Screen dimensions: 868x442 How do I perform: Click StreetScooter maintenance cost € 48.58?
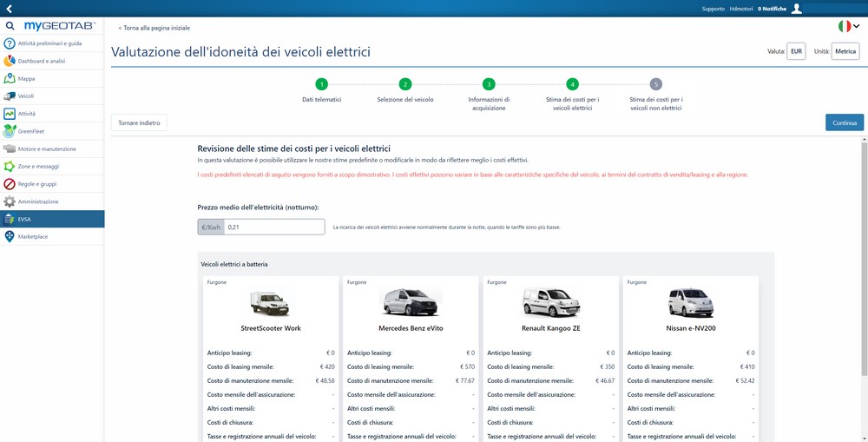325,380
